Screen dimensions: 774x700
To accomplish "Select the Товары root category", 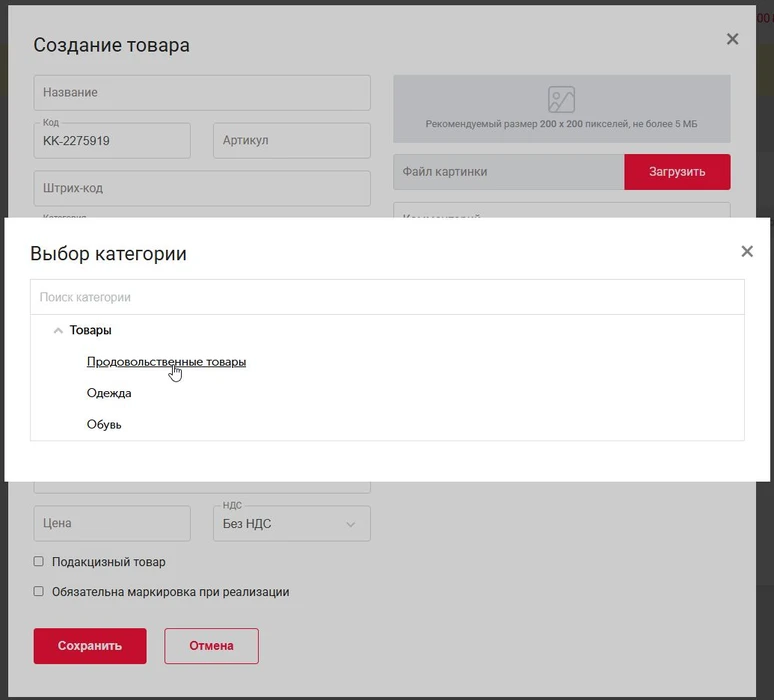I will (91, 330).
